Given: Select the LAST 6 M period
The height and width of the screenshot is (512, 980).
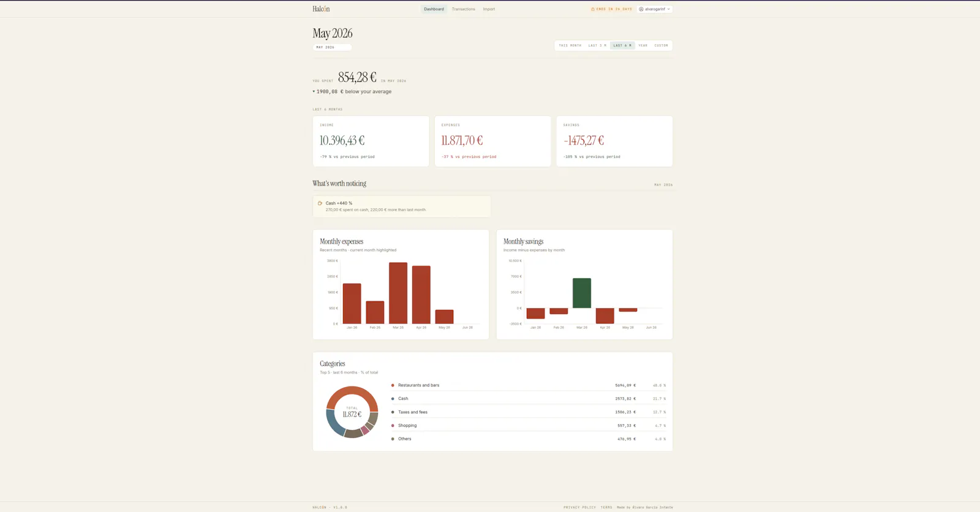Looking at the screenshot, I should 622,45.
